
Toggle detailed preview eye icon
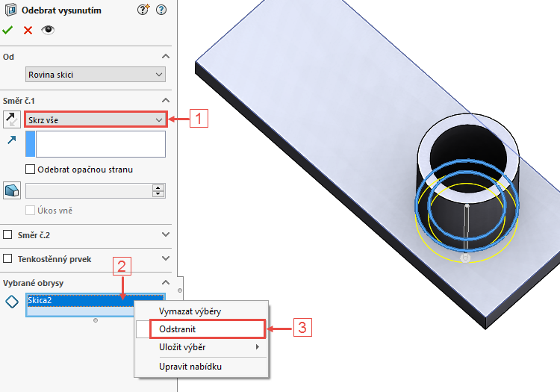(48, 30)
